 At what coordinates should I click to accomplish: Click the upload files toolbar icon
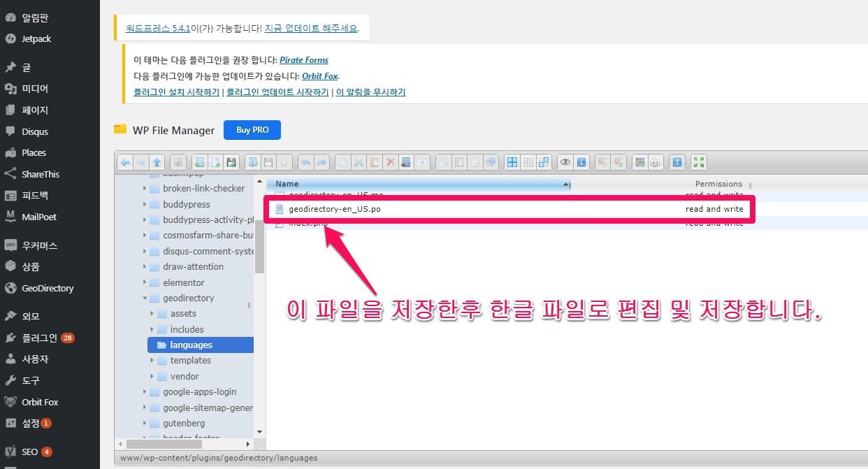[231, 162]
